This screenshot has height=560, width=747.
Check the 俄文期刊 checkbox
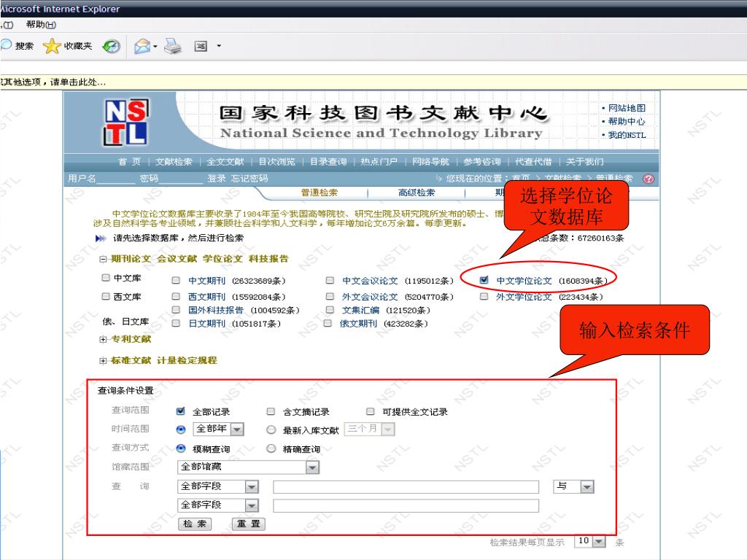tap(328, 323)
